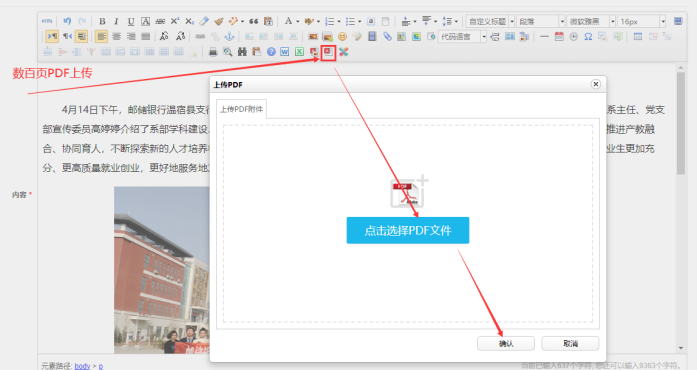Open the font color picker arrow
This screenshot has width=697, height=370.
[x=297, y=21]
